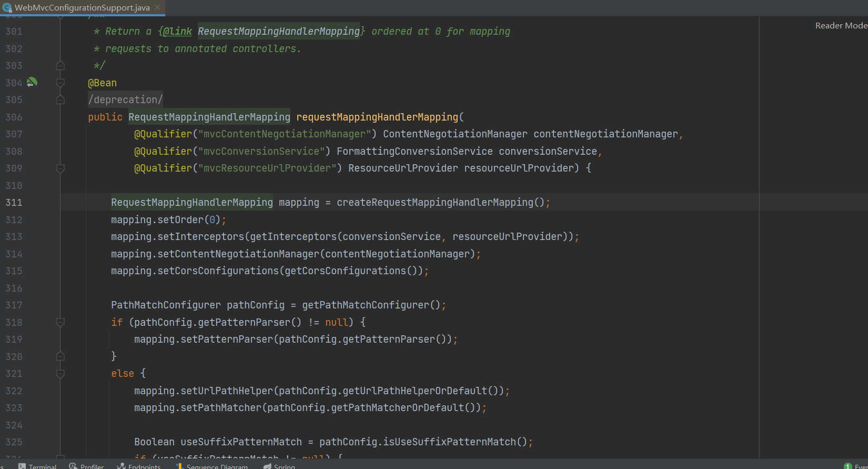Click setPatternParser on line 319
Image resolution: width=868 pixels, height=469 pixels.
click(x=227, y=339)
